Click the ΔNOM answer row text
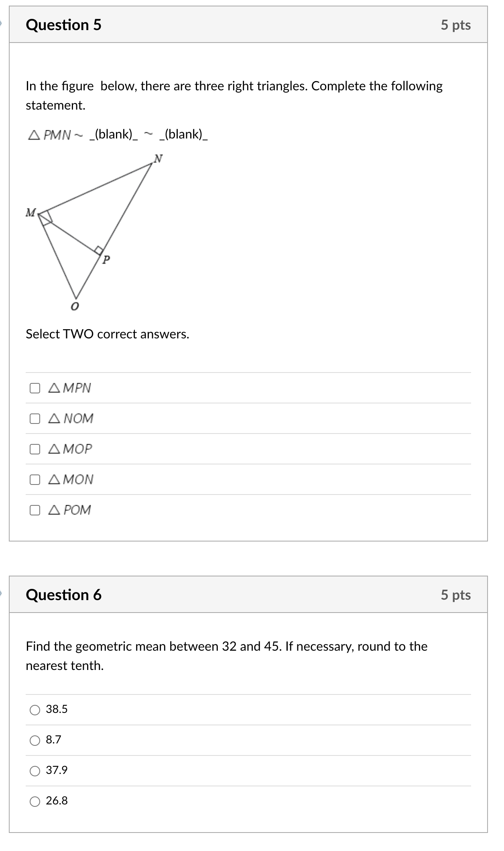 point(71,419)
